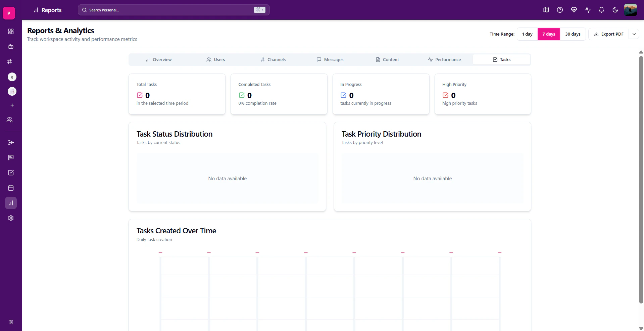
Task: Collapse sidebar using the bottom panel icon
Action: coord(11,322)
